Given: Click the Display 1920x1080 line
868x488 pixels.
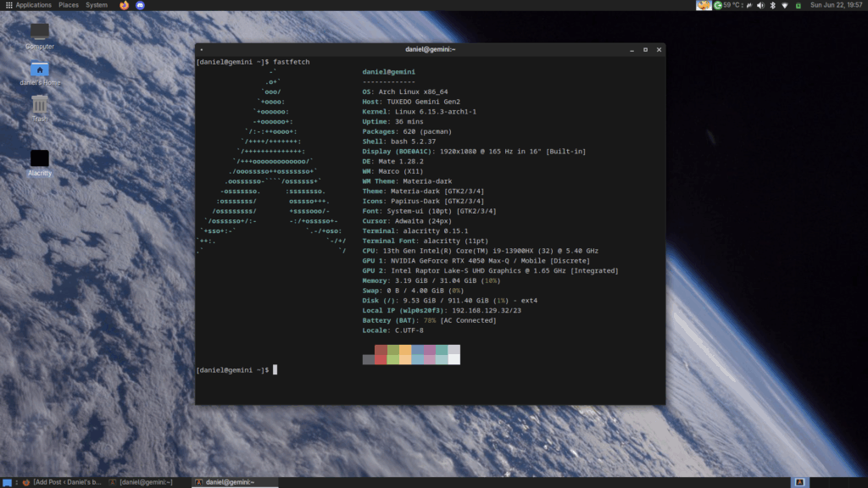Looking at the screenshot, I should click(x=474, y=152).
